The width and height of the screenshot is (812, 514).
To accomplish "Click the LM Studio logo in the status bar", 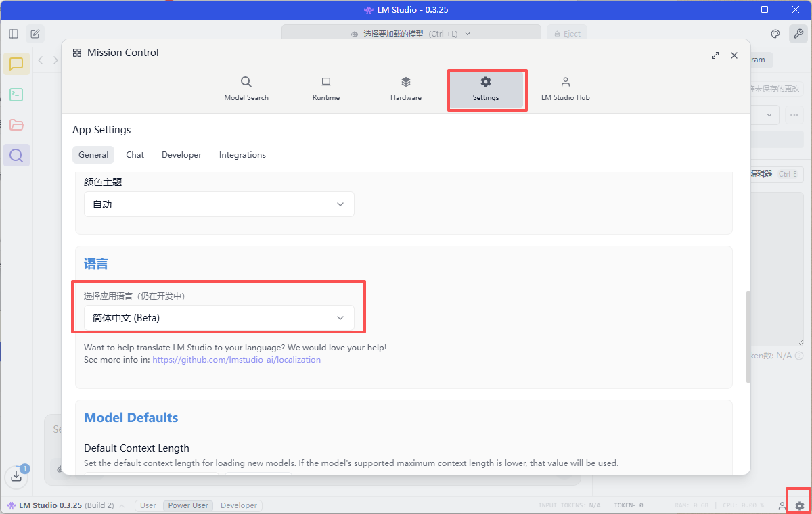I will 12,505.
